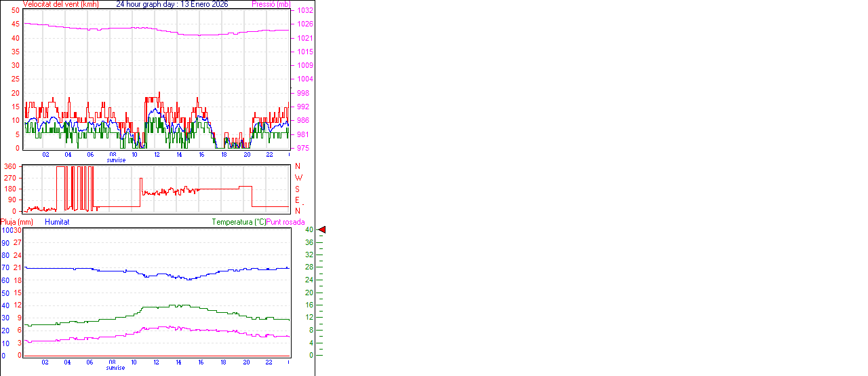Click the 360 value on the wind direction axis
868x376 pixels.
coord(10,166)
